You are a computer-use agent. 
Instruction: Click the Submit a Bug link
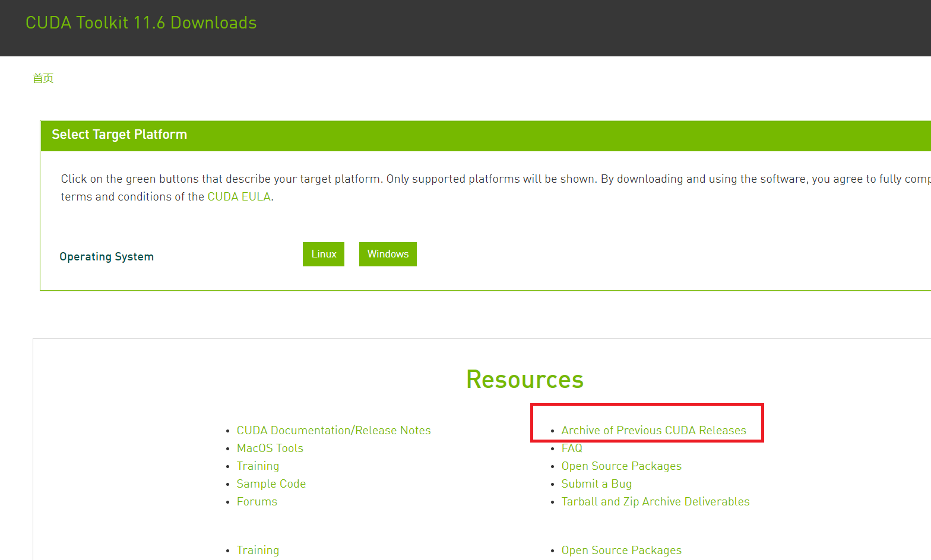point(597,484)
